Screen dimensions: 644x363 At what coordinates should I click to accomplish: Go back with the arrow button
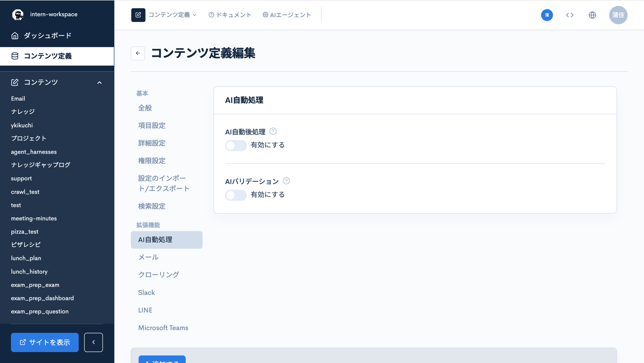tap(138, 53)
